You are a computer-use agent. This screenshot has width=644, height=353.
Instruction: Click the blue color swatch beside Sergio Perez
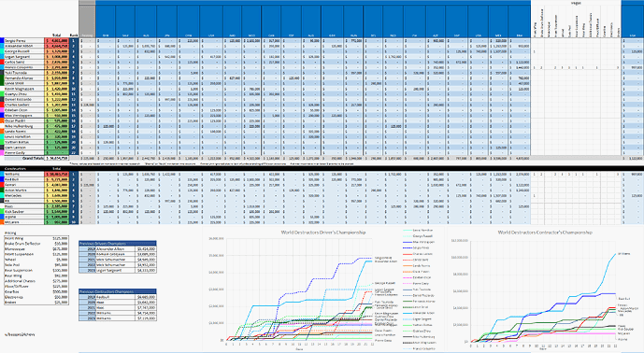[x=2, y=41]
